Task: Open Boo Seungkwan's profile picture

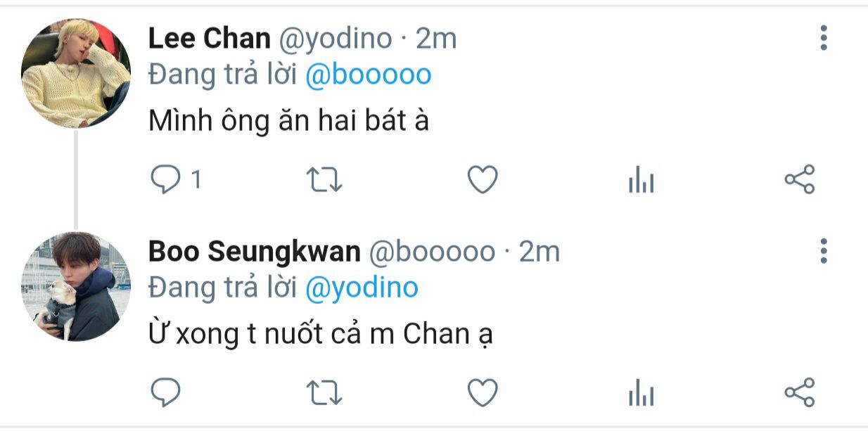Action: pyautogui.click(x=76, y=286)
